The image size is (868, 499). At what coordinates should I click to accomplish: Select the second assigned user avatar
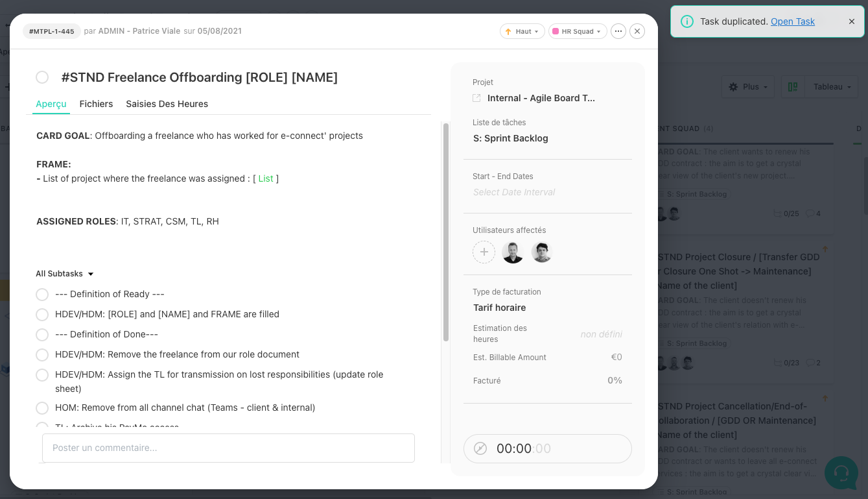pyautogui.click(x=541, y=252)
